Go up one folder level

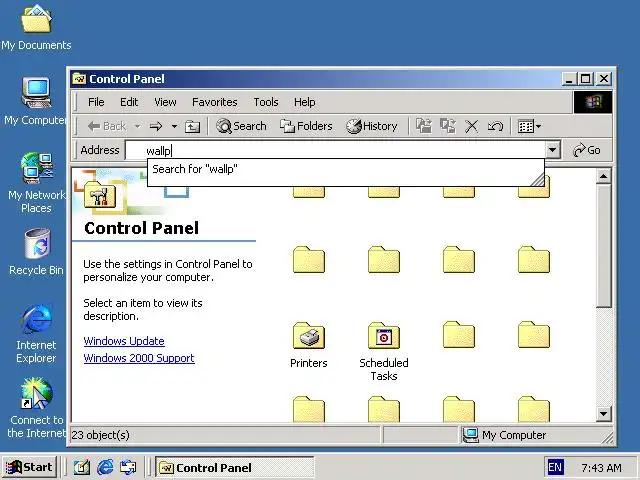point(192,127)
